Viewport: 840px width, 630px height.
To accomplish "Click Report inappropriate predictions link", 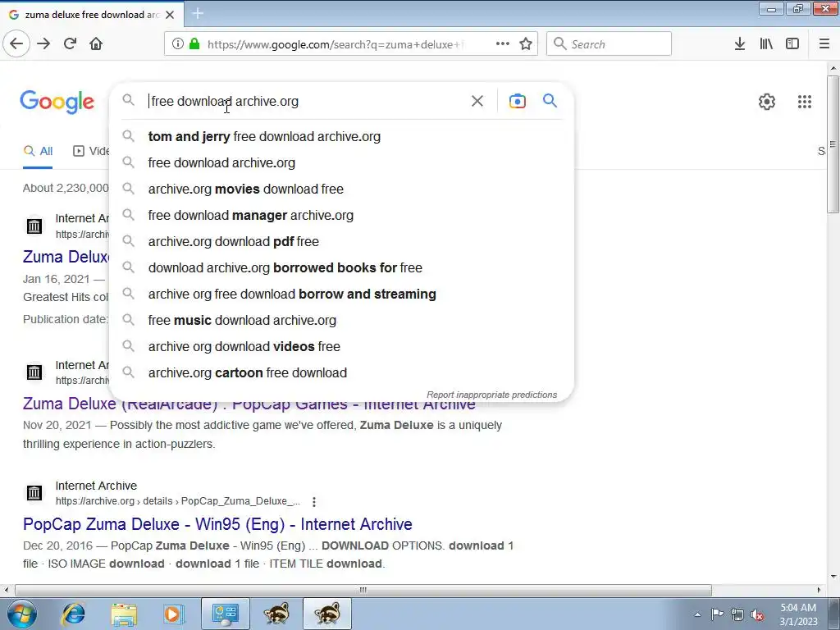I will (492, 395).
